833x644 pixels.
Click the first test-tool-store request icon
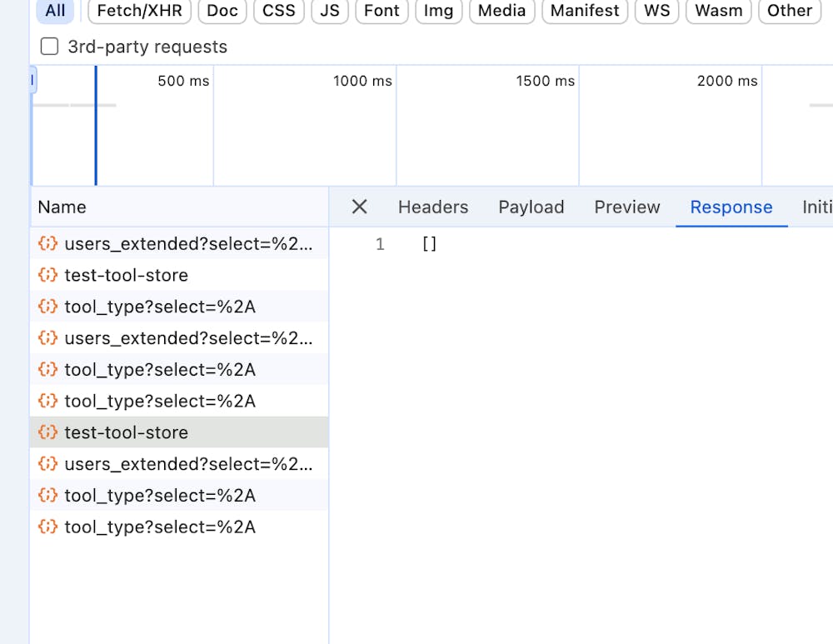48,275
